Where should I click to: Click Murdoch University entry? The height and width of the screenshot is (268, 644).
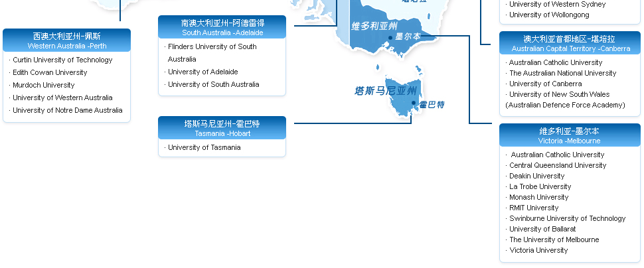pos(44,86)
